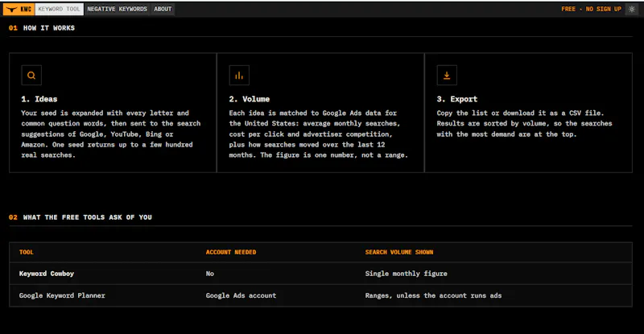Click the 'Search Volume Shown' column header
The image size is (644, 334).
(x=399, y=252)
